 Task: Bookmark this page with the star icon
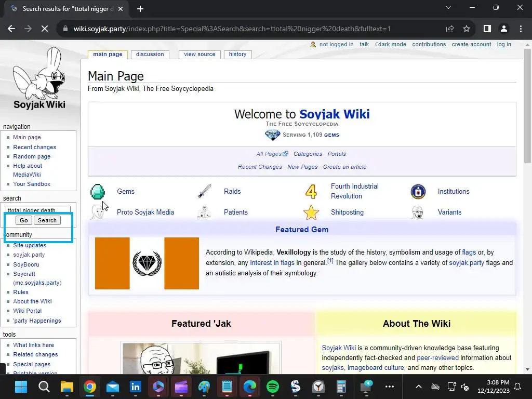(x=467, y=29)
